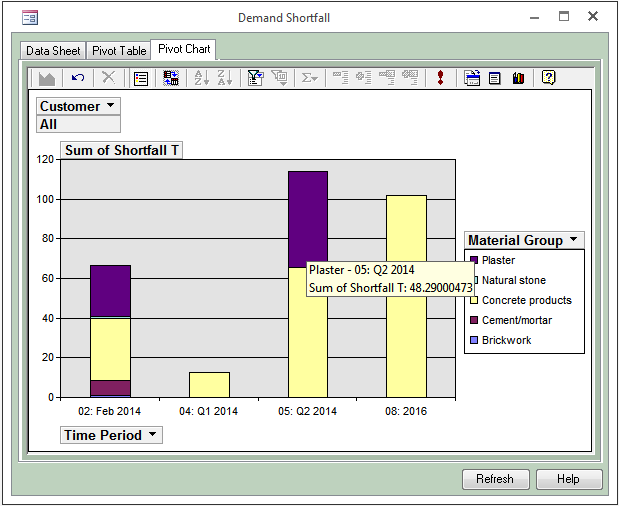Toggle the Show Legend toolbar icon
The width and height of the screenshot is (619, 506).
coord(141,78)
